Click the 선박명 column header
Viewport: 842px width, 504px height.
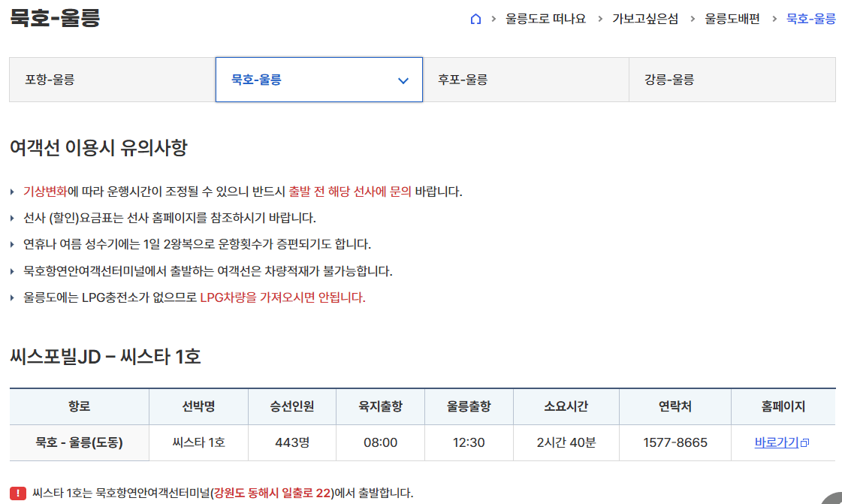pos(199,406)
